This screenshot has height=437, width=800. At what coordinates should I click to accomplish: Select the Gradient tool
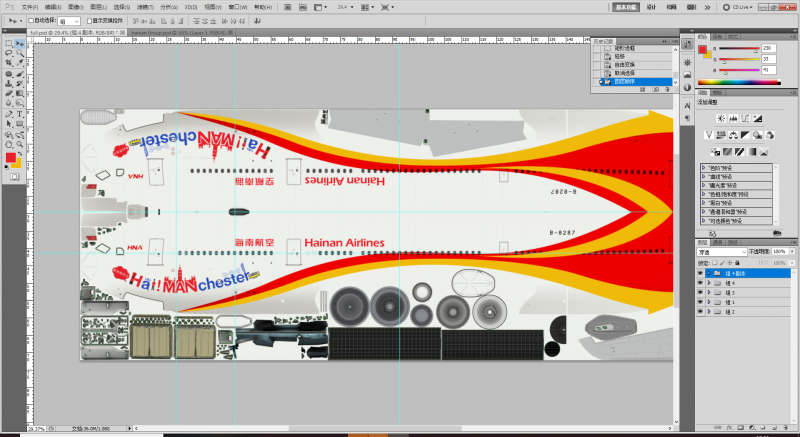pos(19,93)
